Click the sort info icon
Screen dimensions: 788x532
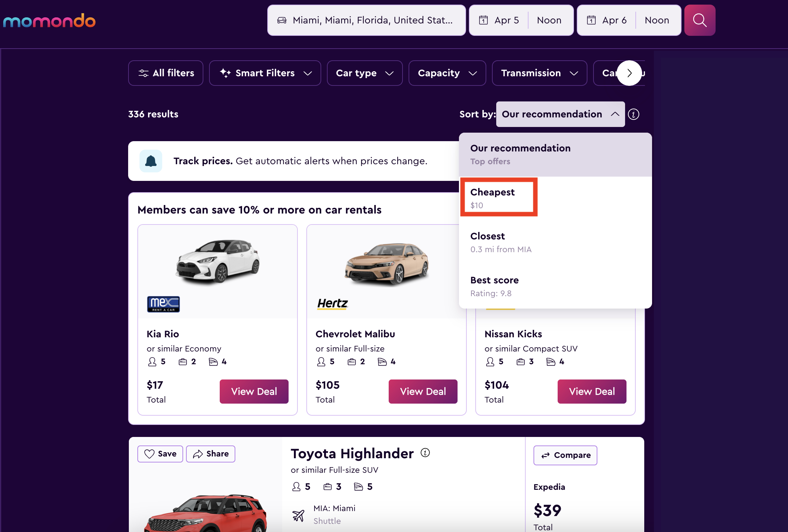pyautogui.click(x=634, y=114)
